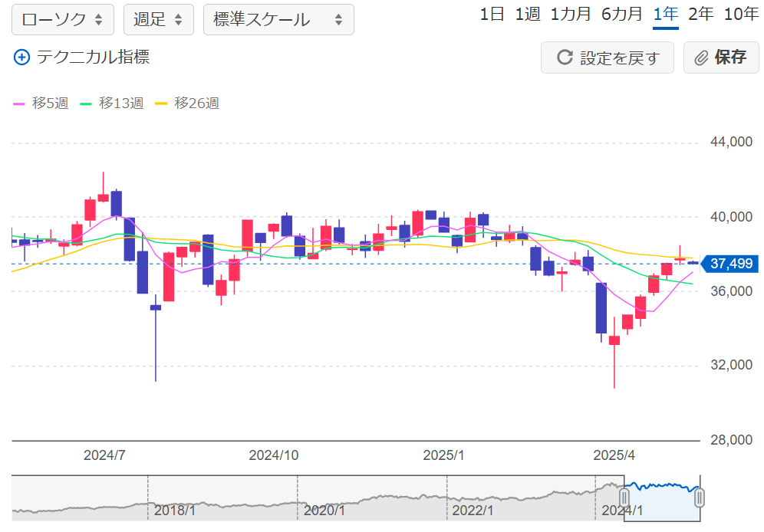Click the circular arrow reset icon
The width and height of the screenshot is (764, 532).
pyautogui.click(x=565, y=57)
